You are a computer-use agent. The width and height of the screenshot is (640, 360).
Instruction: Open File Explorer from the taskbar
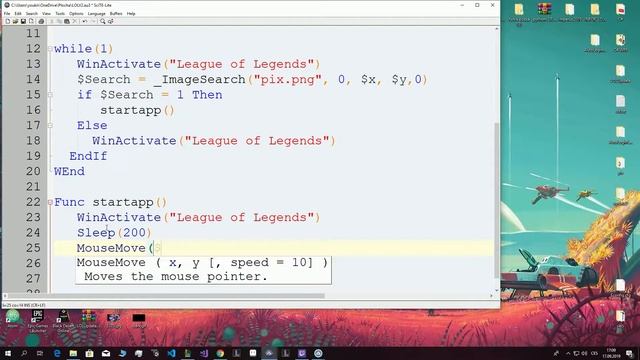73,353
